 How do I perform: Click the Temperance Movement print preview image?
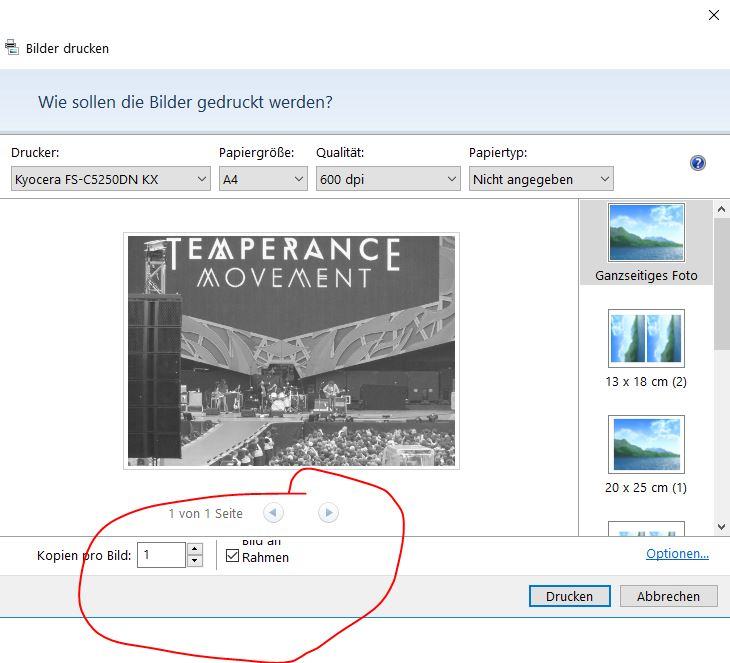[x=291, y=351]
